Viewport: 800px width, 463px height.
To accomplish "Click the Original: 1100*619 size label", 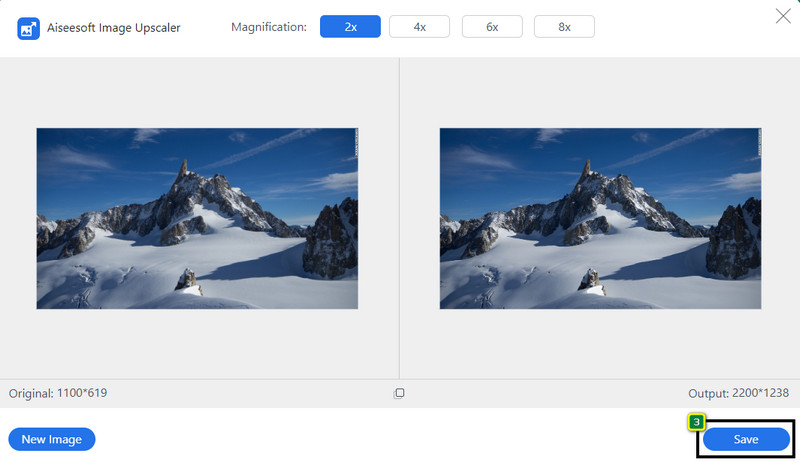I will (x=58, y=393).
